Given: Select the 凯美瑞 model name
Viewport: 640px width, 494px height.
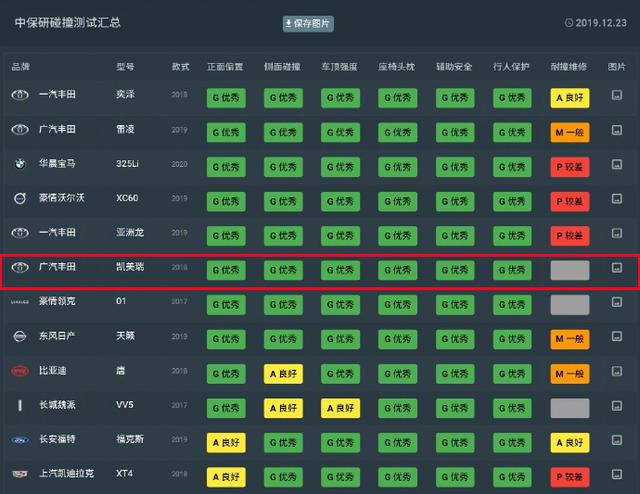Looking at the screenshot, I should pos(130,267).
